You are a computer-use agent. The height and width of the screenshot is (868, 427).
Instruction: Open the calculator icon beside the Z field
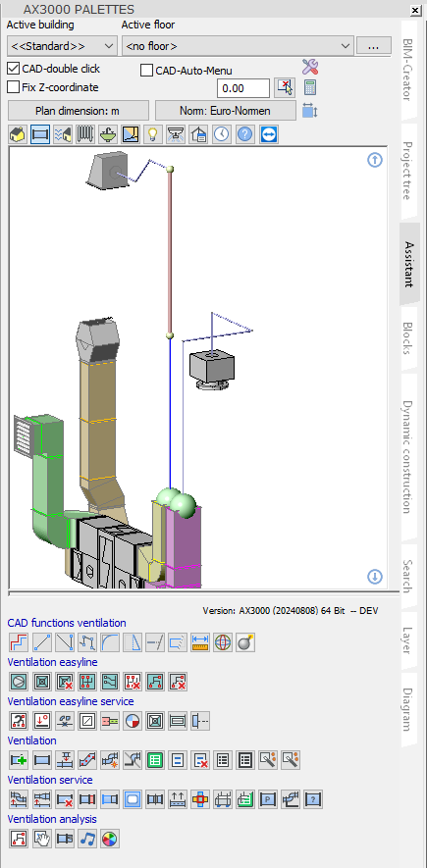coord(310,88)
